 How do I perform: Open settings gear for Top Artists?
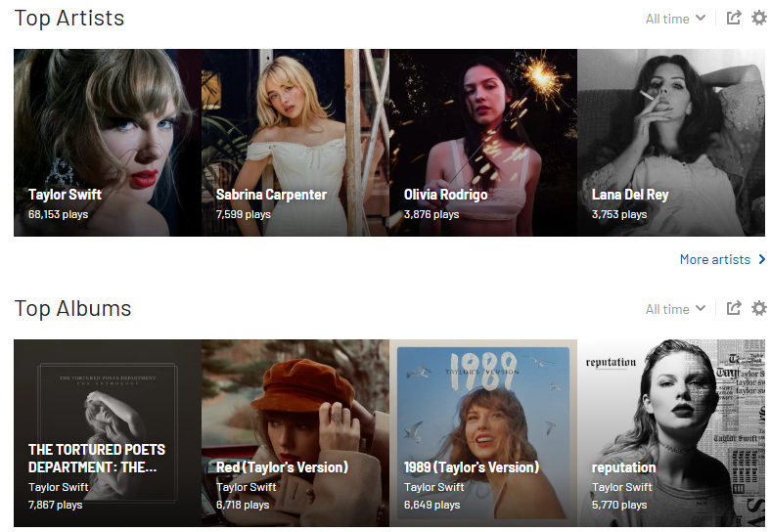click(759, 19)
